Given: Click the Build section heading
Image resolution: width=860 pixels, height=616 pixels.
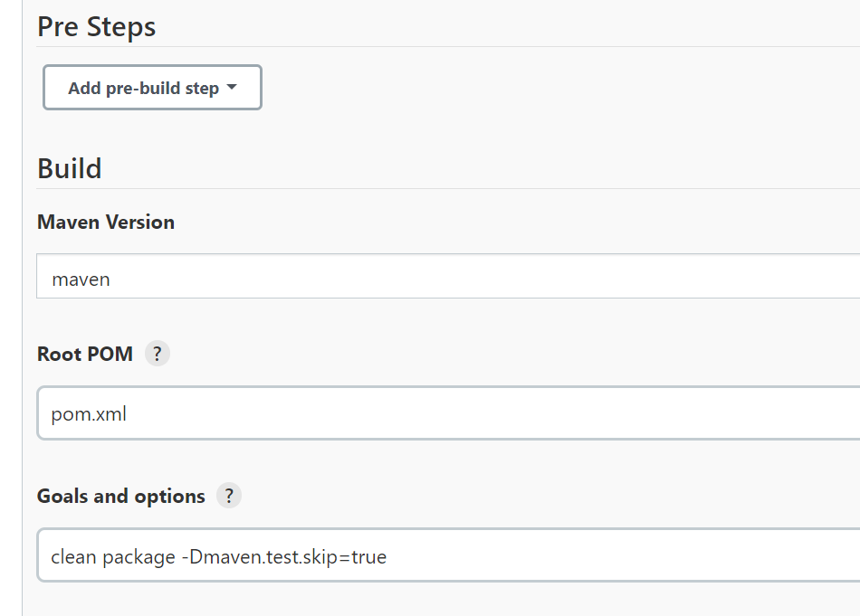Looking at the screenshot, I should [x=70, y=169].
